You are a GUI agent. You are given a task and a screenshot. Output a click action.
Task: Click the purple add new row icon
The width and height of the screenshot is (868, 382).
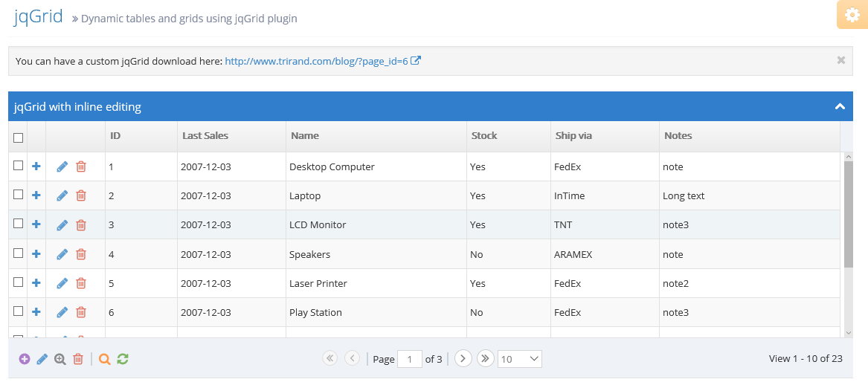pos(25,359)
